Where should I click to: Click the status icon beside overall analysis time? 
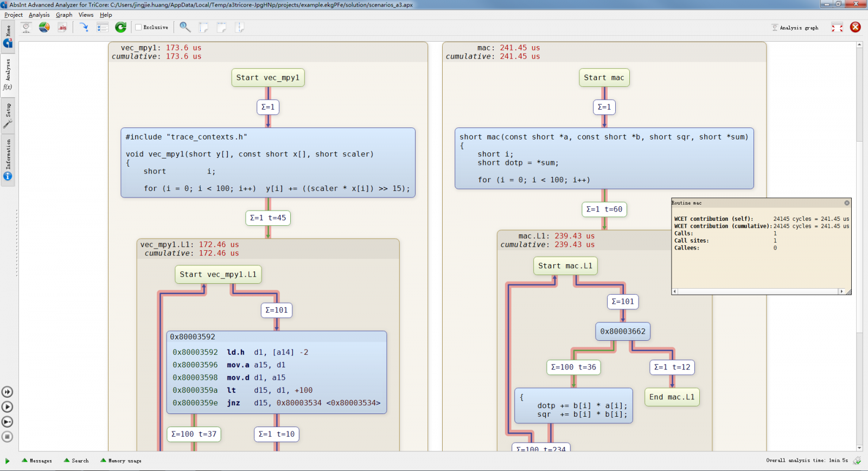pos(857,461)
